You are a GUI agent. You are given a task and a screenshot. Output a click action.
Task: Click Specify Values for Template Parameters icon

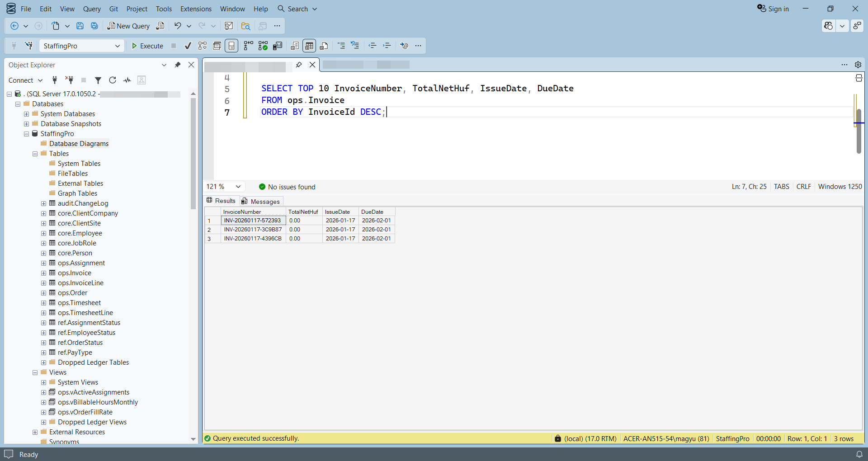404,46
